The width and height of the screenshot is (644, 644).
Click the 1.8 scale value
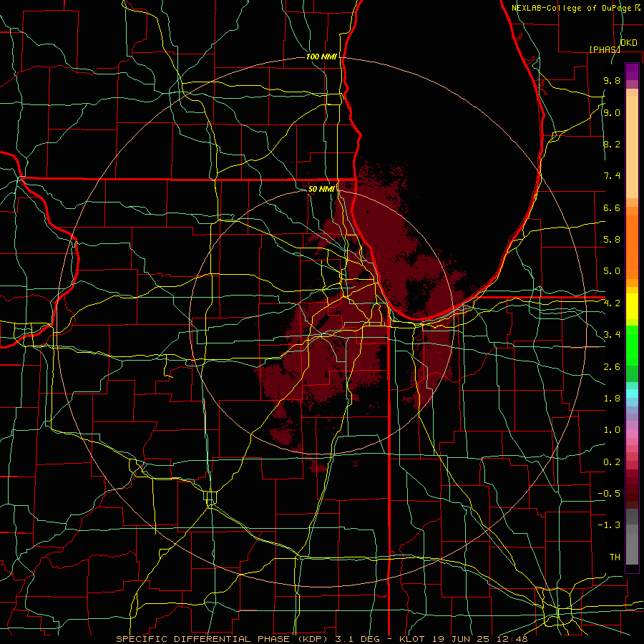click(x=612, y=399)
